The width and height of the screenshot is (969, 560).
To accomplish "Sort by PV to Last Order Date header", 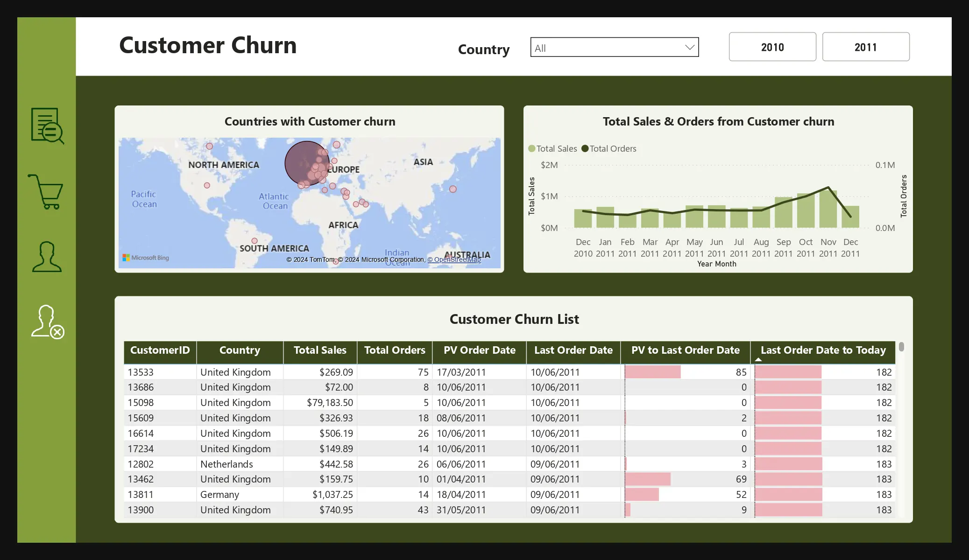I will coord(685,350).
